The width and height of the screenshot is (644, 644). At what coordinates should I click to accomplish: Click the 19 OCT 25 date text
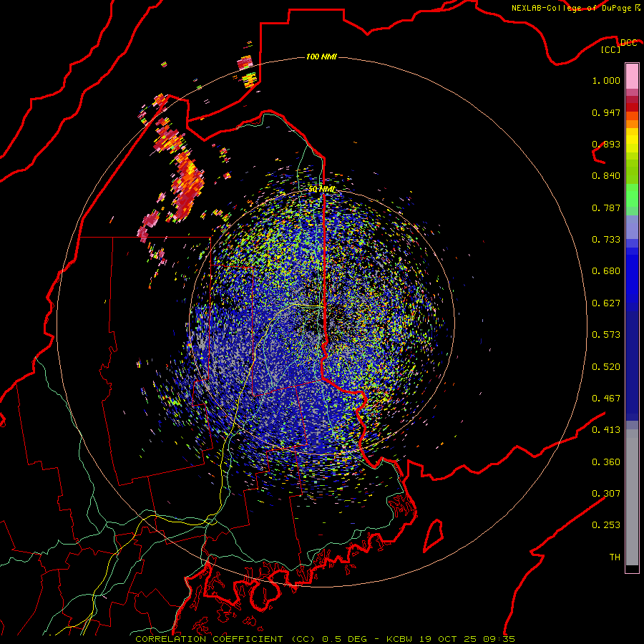pyautogui.click(x=448, y=639)
